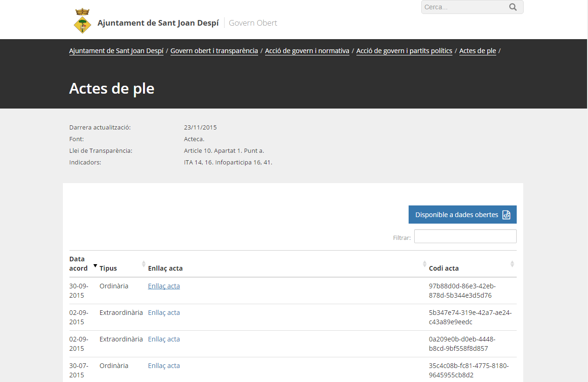
Task: Click the magnifying glass search icon
Action: (x=513, y=7)
